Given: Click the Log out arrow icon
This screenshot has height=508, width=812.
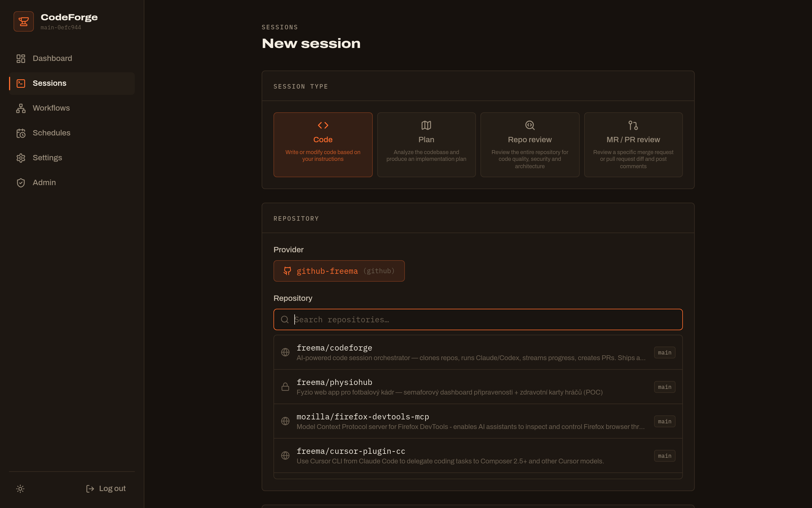Looking at the screenshot, I should point(90,489).
